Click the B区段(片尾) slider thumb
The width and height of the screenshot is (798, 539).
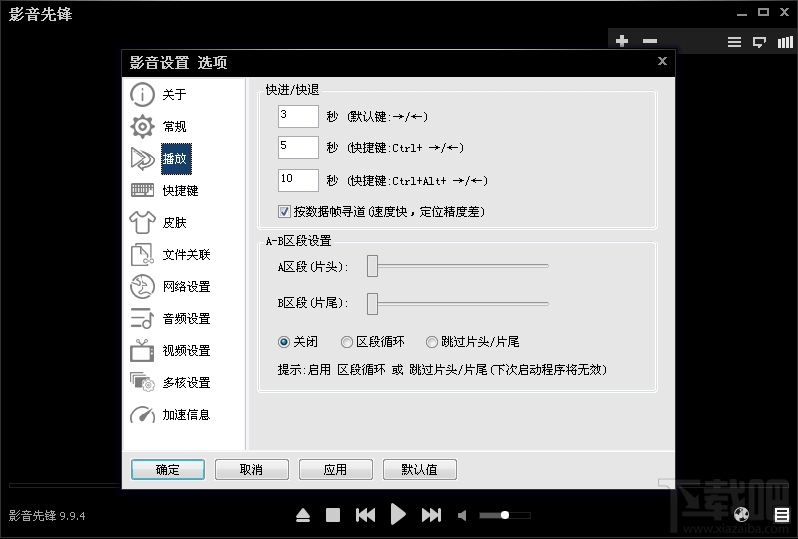(x=373, y=304)
